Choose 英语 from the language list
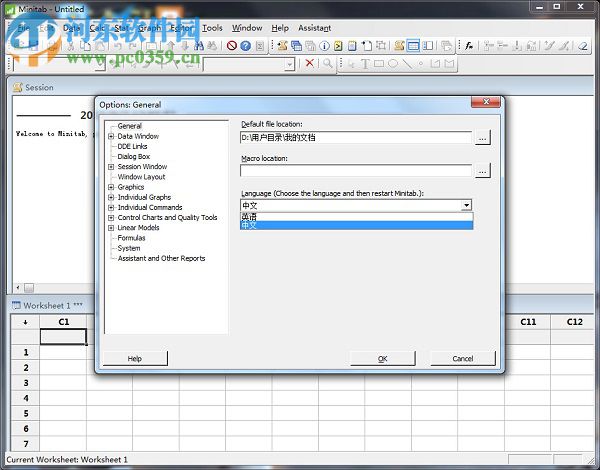600x470 pixels. pyautogui.click(x=357, y=217)
